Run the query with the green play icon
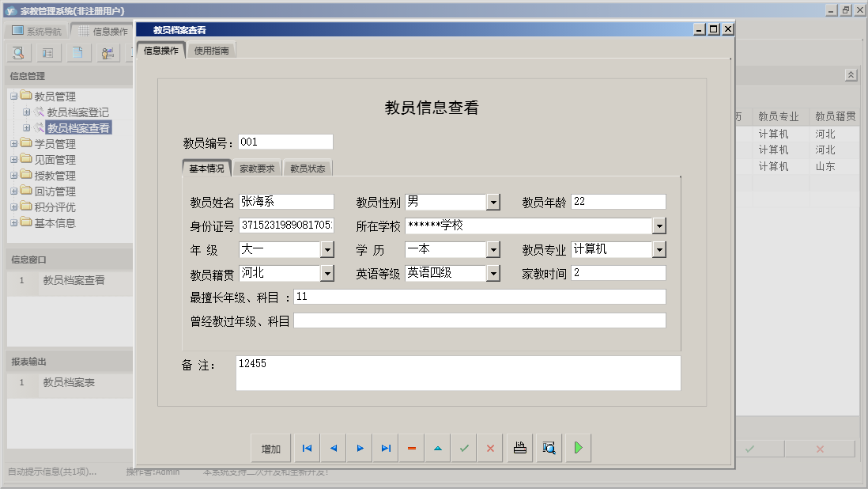This screenshot has width=868, height=489. (x=577, y=448)
